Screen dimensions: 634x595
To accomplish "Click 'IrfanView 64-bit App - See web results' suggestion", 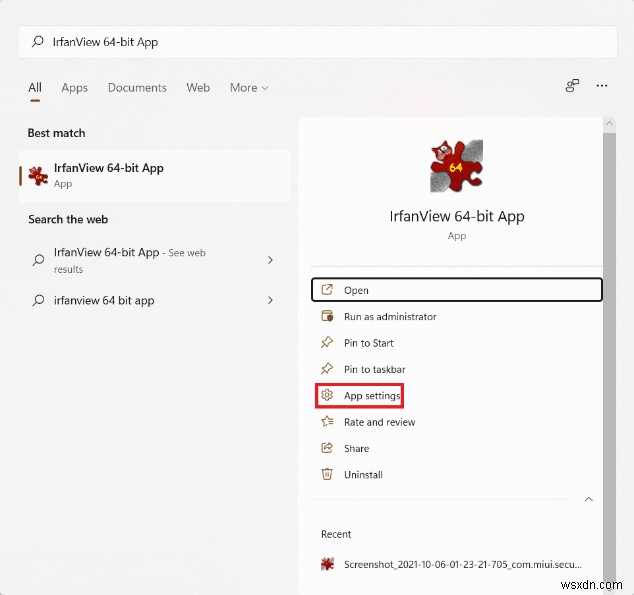I will 155,260.
